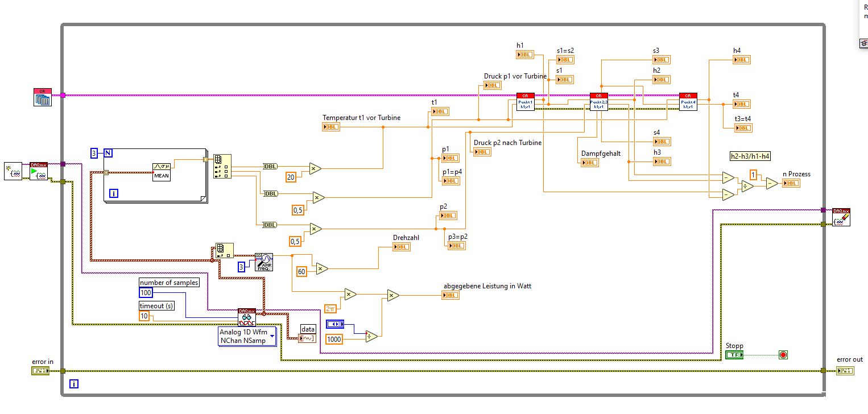Select the constant 3 wired to Amp Freq
The width and height of the screenshot is (868, 414).
(x=241, y=267)
